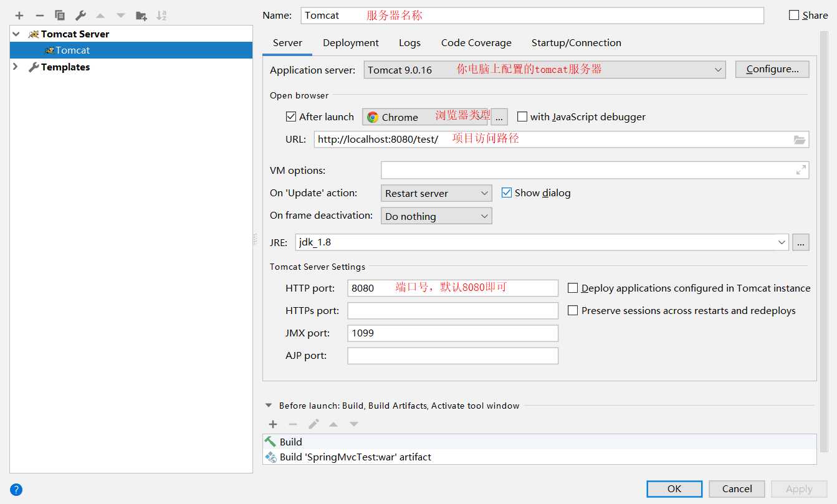Click the Cancel button
This screenshot has width=837, height=504.
[737, 489]
